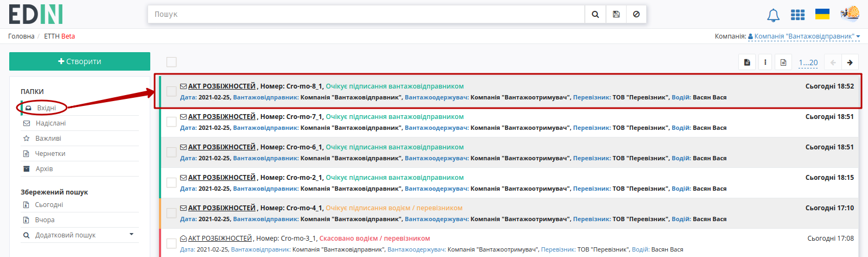868x257 pixels.
Task: Check the Cro-mo-4_1 row checkbox
Action: click(x=171, y=213)
